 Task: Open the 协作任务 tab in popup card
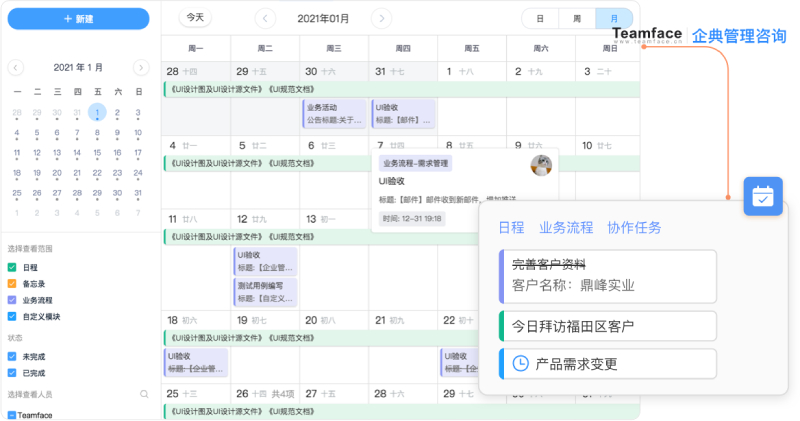[634, 228]
